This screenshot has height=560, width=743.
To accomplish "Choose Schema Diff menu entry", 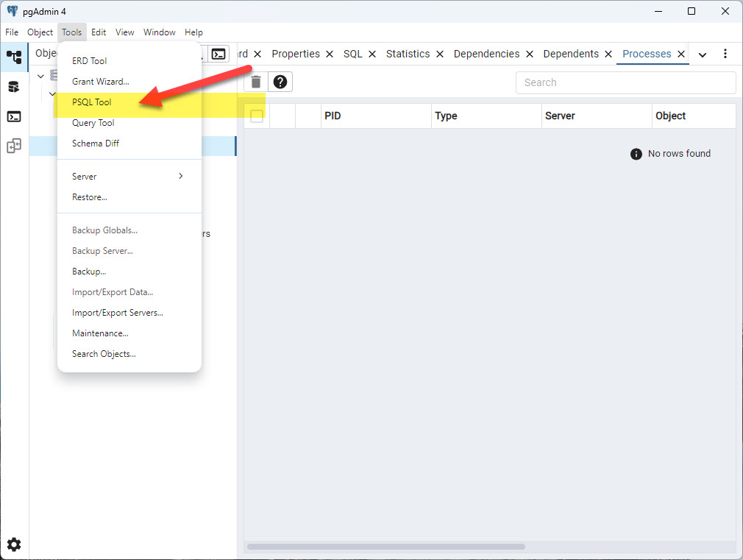I will [129, 143].
